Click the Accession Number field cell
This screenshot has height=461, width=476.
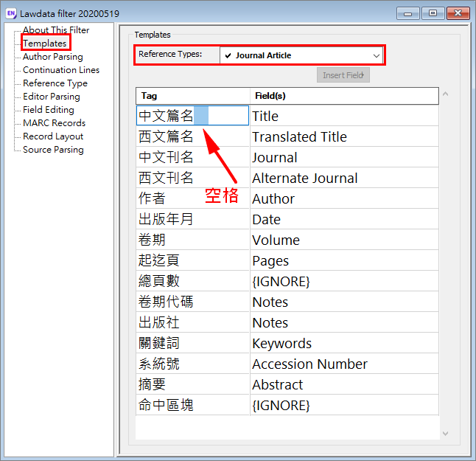coord(344,364)
